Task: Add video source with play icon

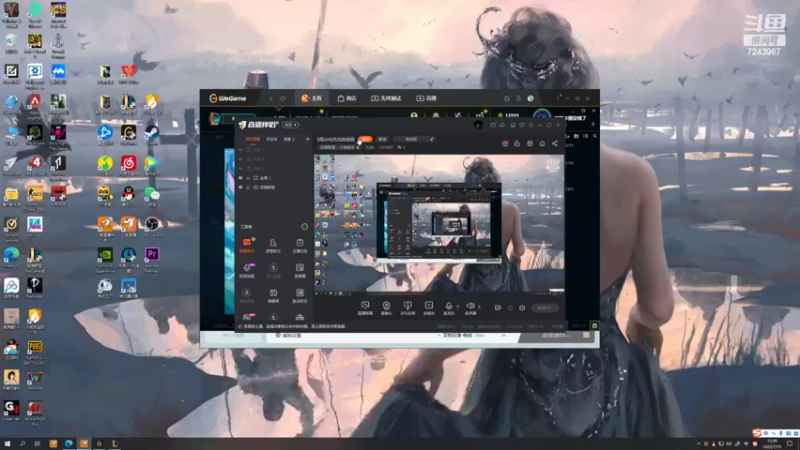Action: click(429, 308)
